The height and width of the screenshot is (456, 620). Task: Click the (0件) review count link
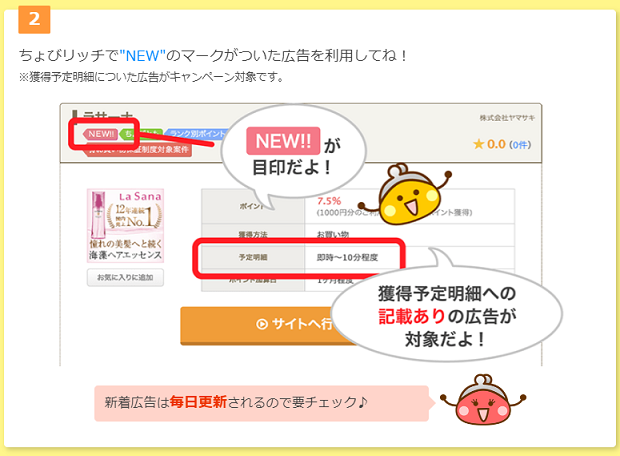pos(520,145)
